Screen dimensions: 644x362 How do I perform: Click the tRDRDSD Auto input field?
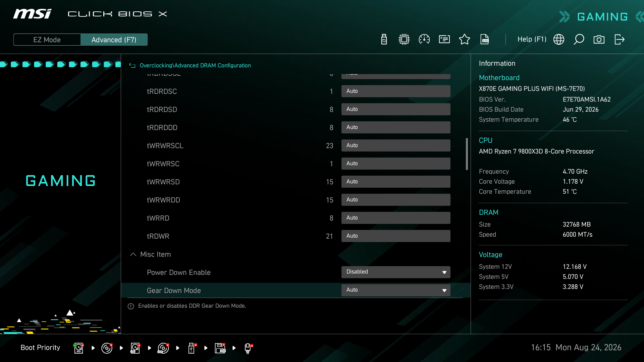tap(396, 109)
